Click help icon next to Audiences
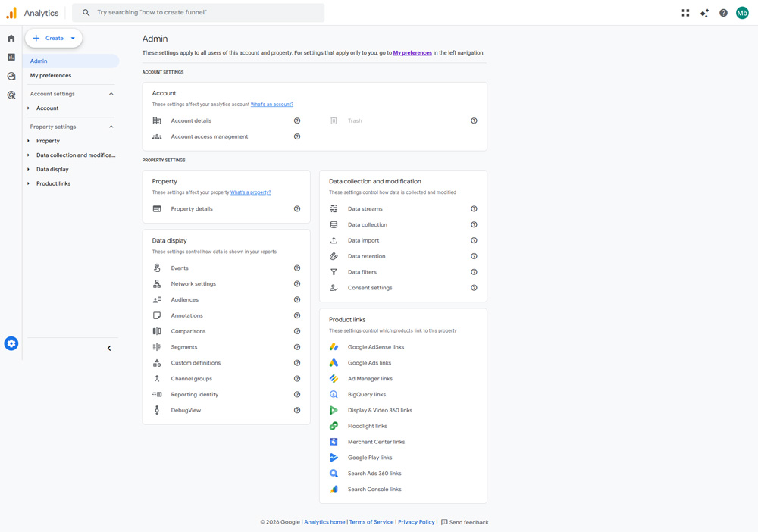The image size is (758, 532). (x=297, y=299)
